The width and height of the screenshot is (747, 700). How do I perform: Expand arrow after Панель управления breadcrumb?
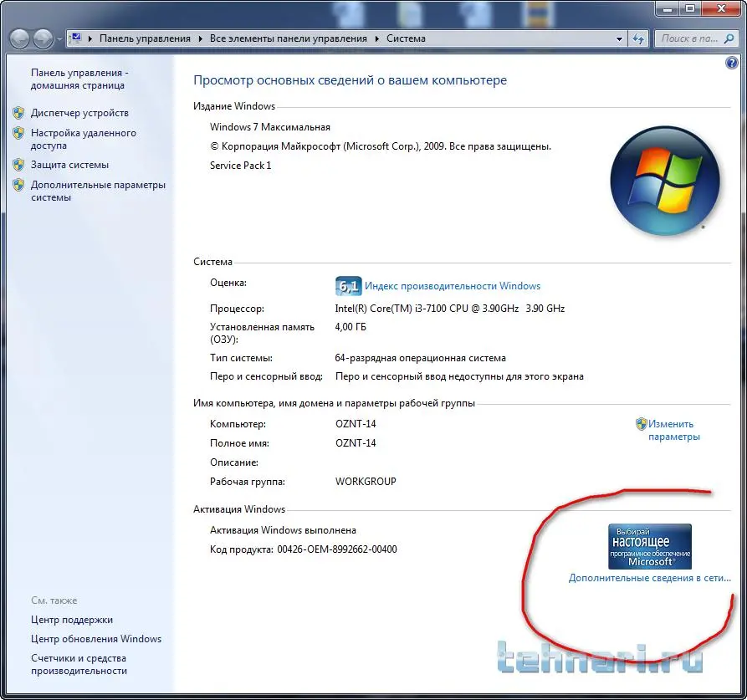click(200, 38)
